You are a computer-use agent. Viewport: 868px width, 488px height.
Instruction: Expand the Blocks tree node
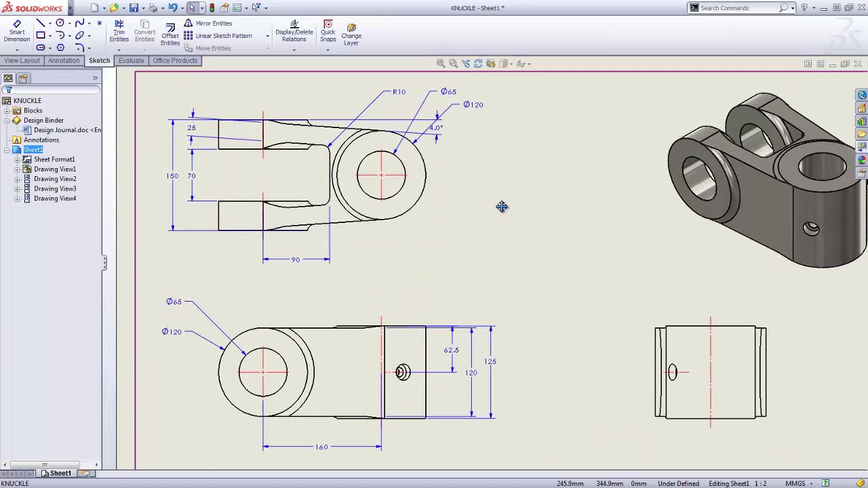point(7,110)
